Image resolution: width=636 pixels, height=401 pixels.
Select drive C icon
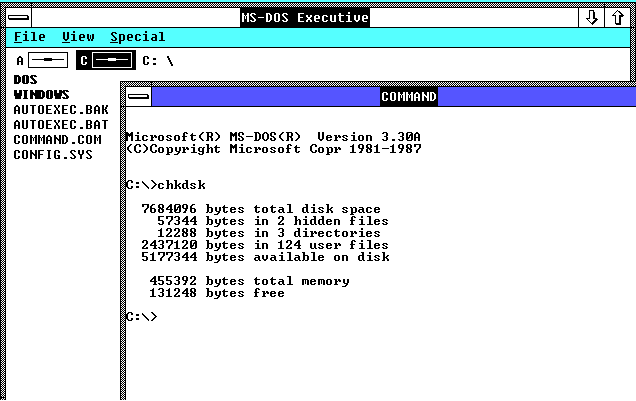(106, 60)
